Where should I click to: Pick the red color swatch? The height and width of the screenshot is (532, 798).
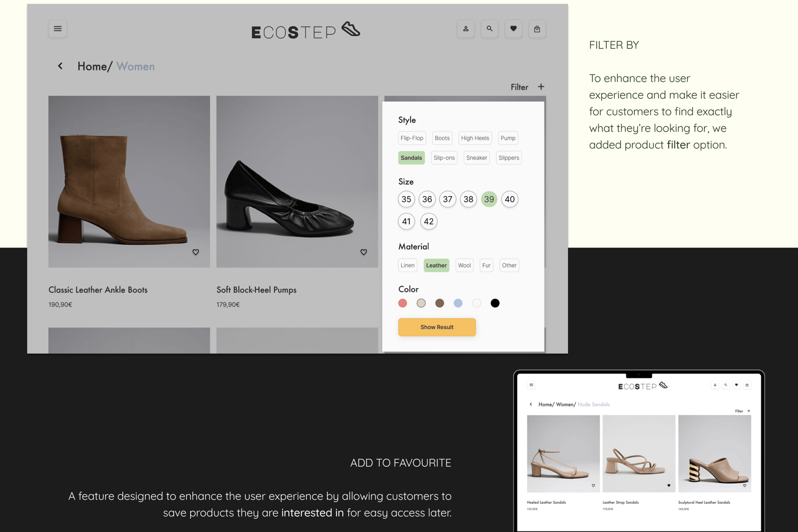403,303
